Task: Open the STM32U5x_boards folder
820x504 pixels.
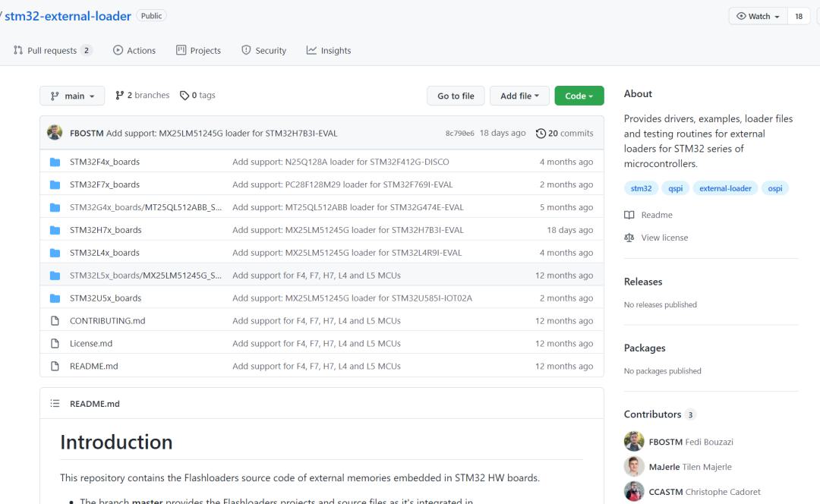Action: pos(106,298)
